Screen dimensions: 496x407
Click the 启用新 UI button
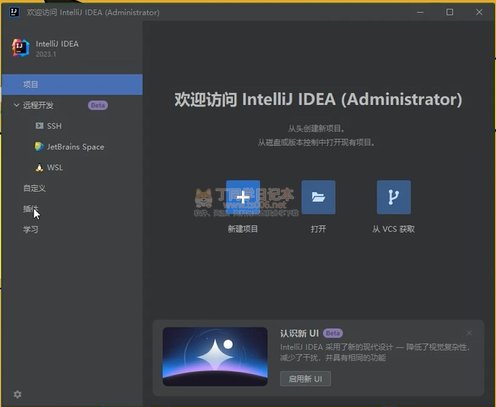tap(305, 379)
